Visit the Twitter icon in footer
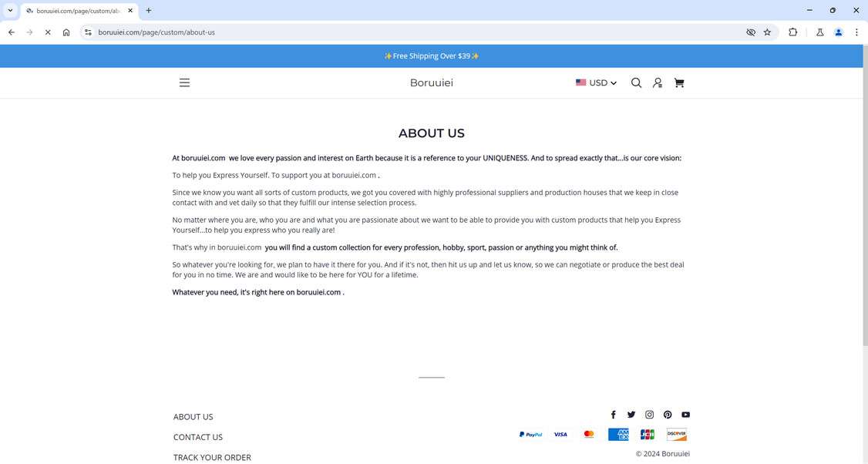The image size is (868, 464). [631, 414]
